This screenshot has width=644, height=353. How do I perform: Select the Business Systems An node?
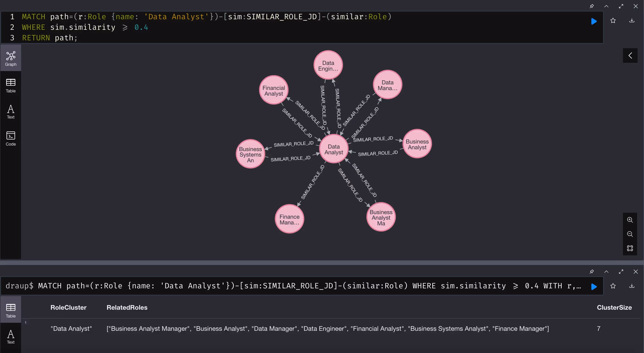[x=250, y=154]
